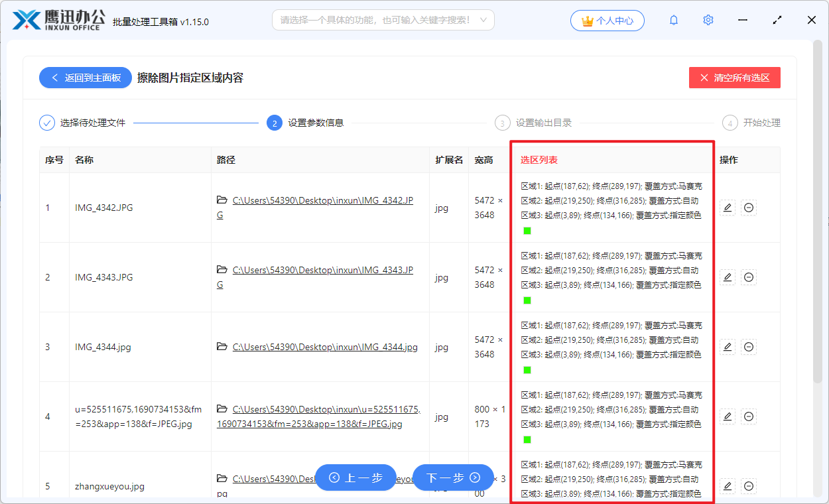Remove zhangxueyou.jpg from the list
This screenshot has width=829, height=504.
[x=749, y=486]
